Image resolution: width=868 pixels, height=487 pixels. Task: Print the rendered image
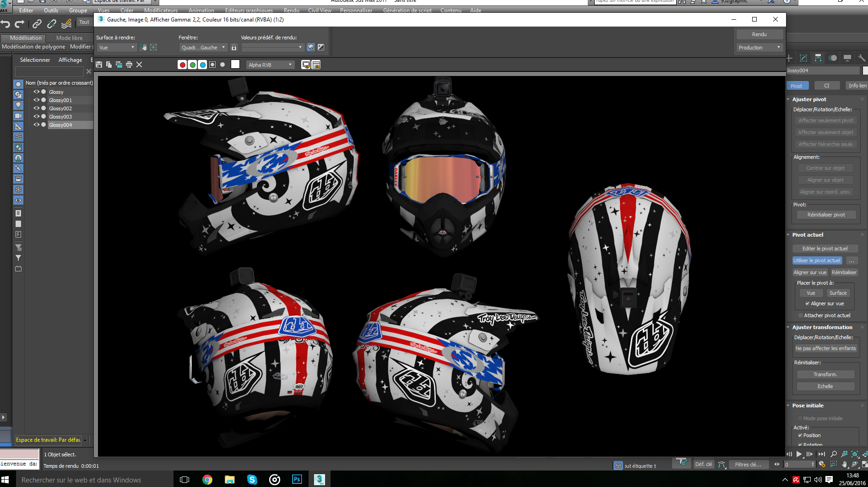(x=129, y=65)
